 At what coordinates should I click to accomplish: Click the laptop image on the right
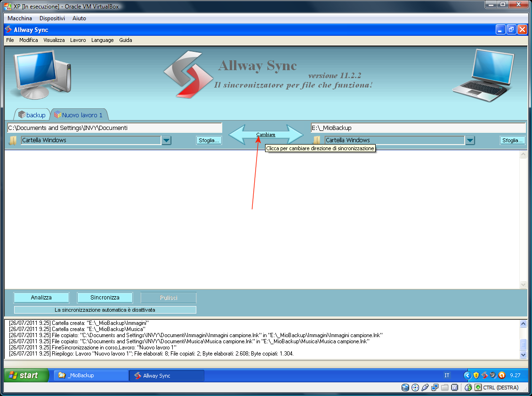pos(483,75)
